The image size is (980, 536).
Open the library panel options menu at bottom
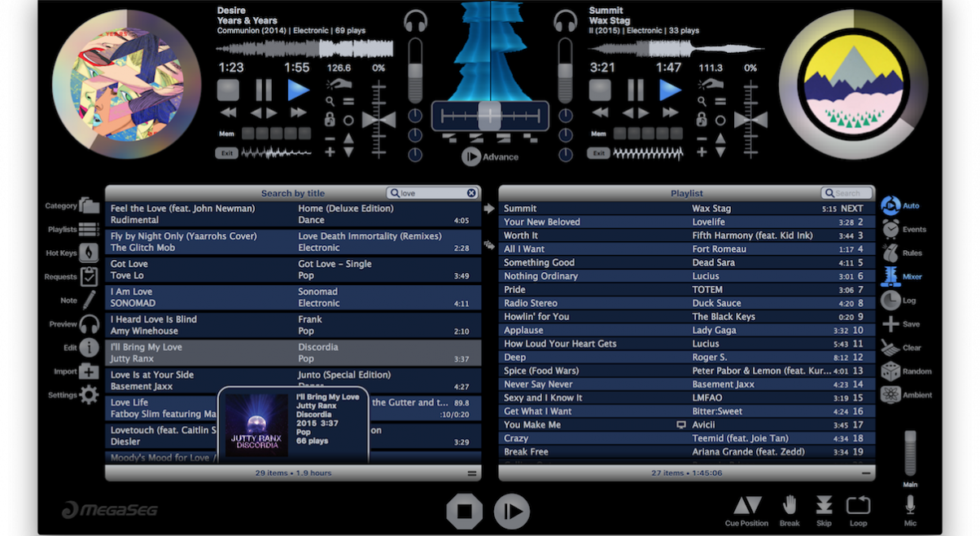pos(471,473)
